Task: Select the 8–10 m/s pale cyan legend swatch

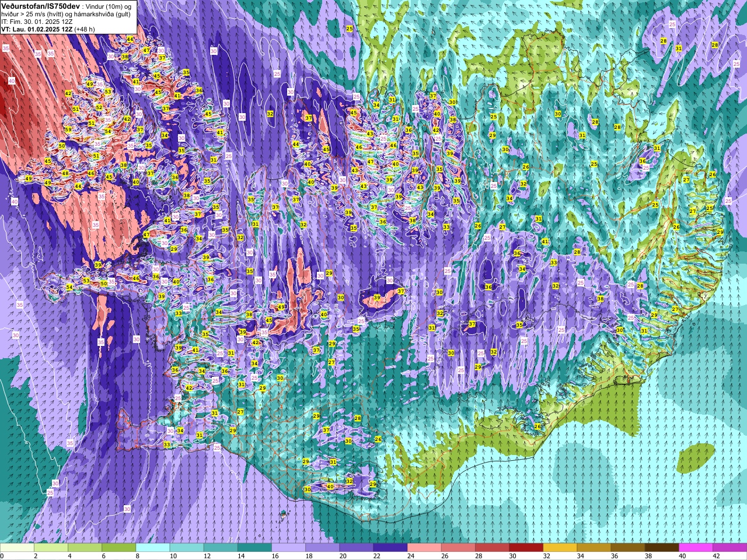Action: point(153,548)
